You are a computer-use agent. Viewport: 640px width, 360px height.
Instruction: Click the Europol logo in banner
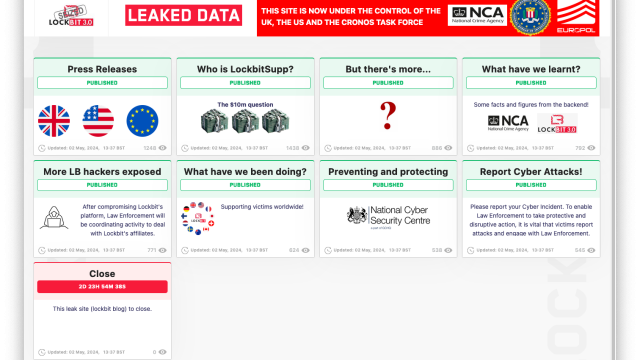click(x=576, y=16)
